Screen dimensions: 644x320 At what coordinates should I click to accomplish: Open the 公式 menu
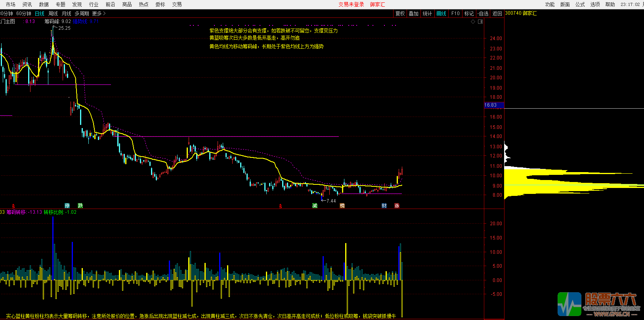tap(580, 4)
